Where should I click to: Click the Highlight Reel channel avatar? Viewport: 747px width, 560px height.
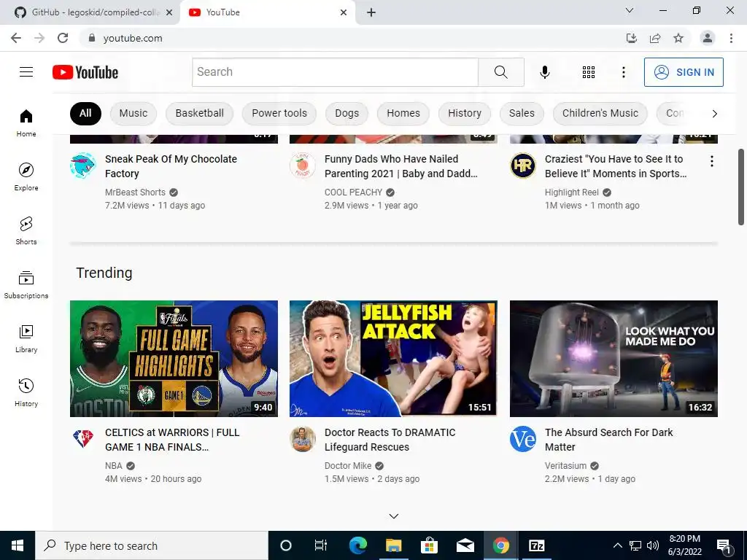(x=522, y=166)
